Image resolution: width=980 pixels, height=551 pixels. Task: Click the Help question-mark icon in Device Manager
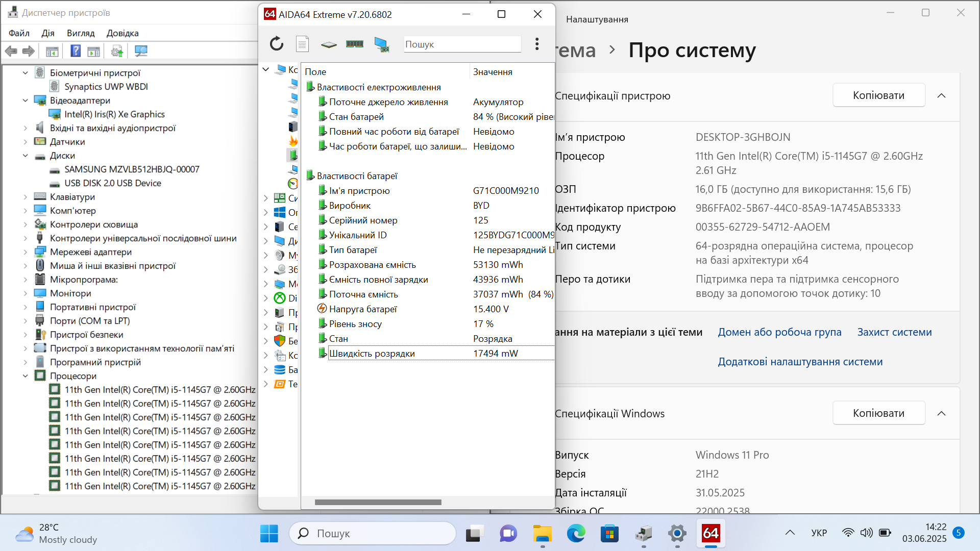[x=76, y=51]
